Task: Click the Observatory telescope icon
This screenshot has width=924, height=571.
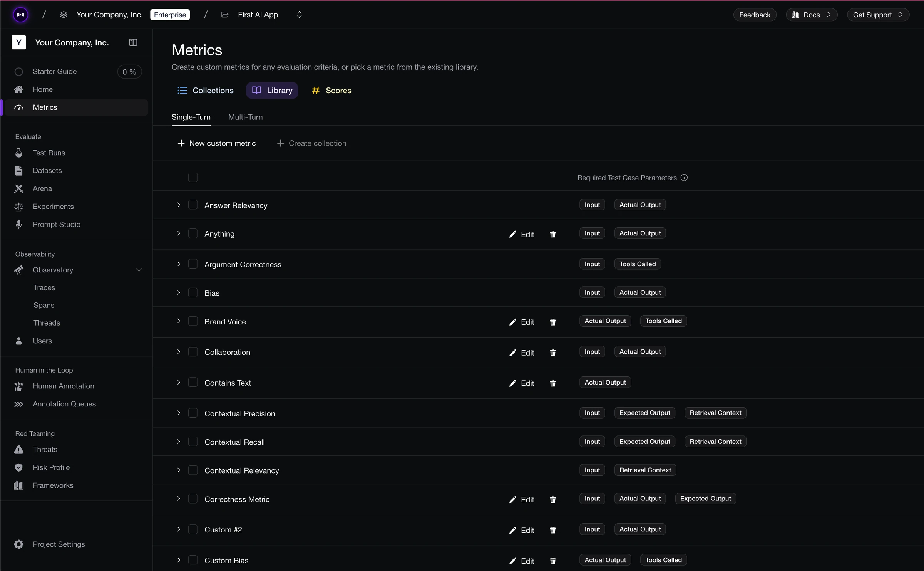Action: coord(18,270)
